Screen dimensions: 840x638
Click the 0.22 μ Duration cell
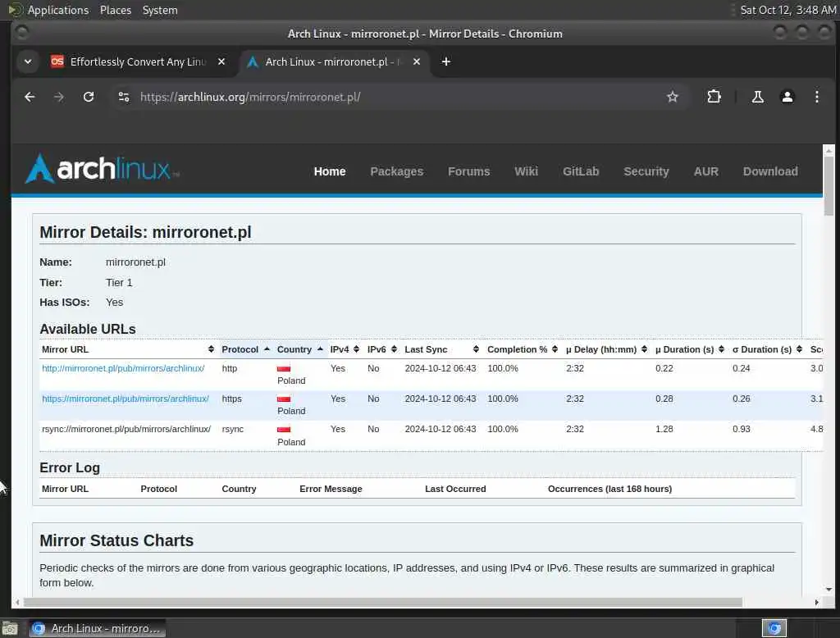coord(664,368)
